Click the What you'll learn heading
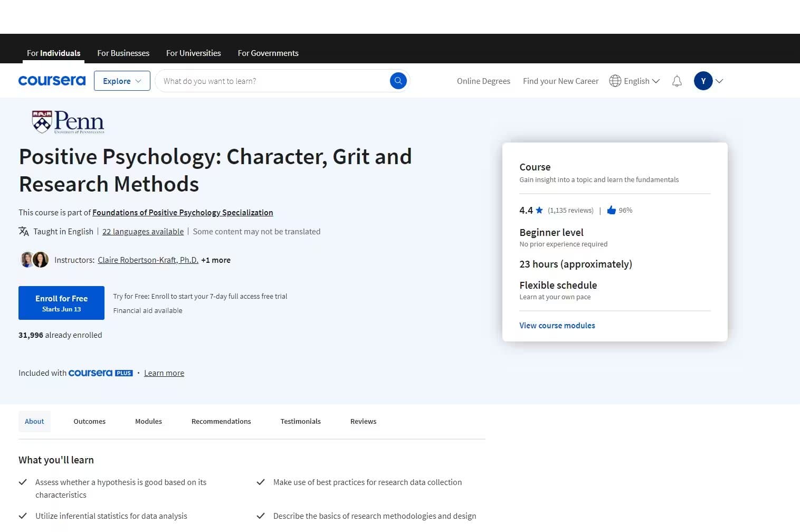Image resolution: width=800 pixels, height=532 pixels. pos(56,460)
